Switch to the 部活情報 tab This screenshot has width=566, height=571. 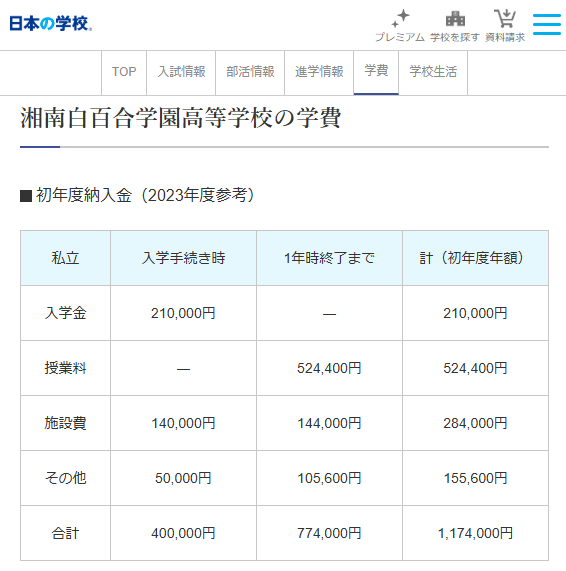coord(250,72)
